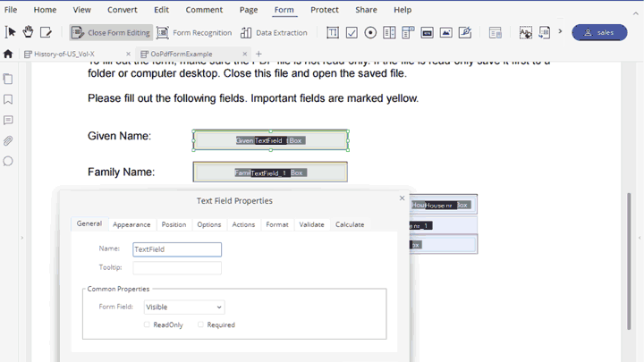
Task: Select the Family Name text field
Action: point(270,172)
